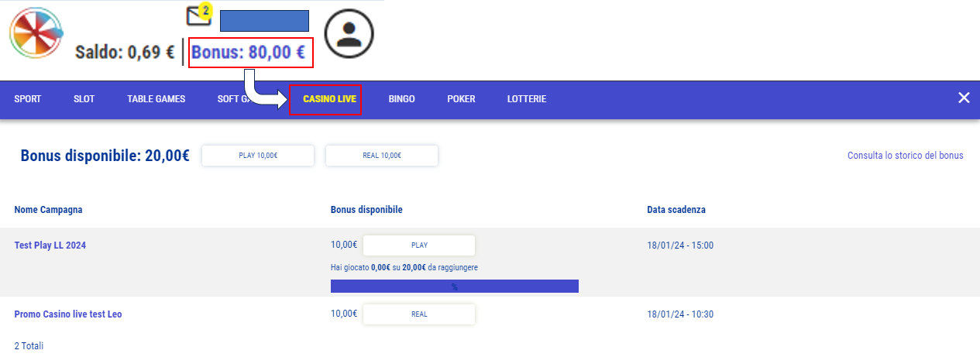Open the Sport menu item
This screenshot has width=980, height=357.
tap(28, 99)
